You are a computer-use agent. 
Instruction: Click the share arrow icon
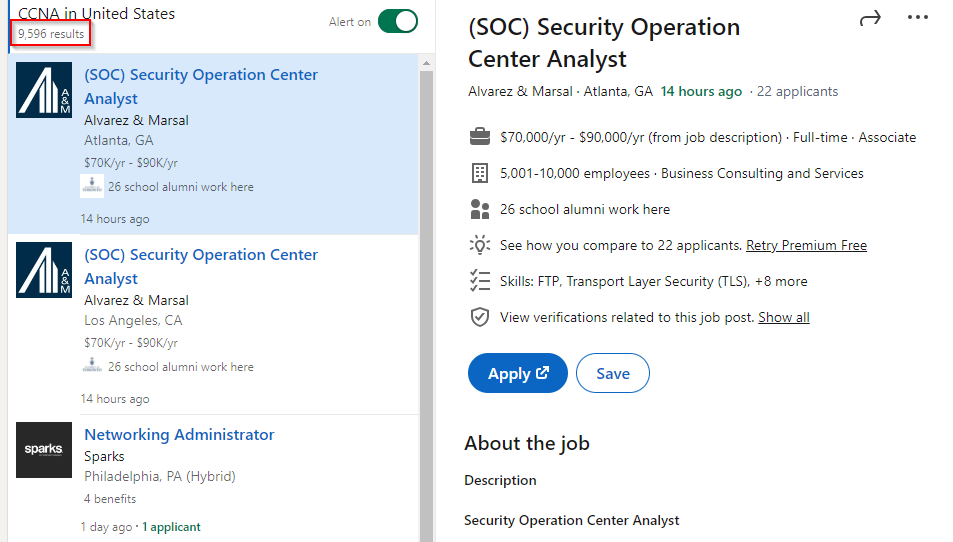coord(870,18)
